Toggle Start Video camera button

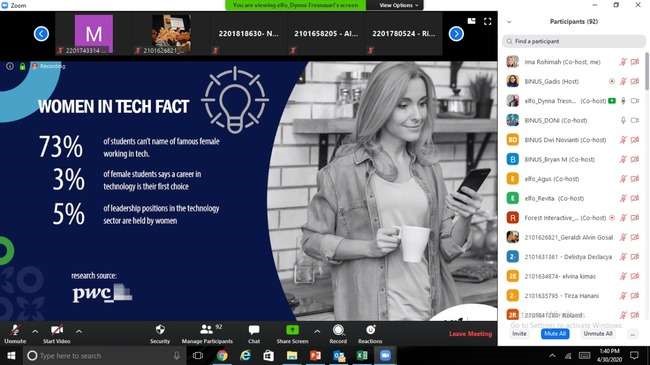pyautogui.click(x=57, y=330)
